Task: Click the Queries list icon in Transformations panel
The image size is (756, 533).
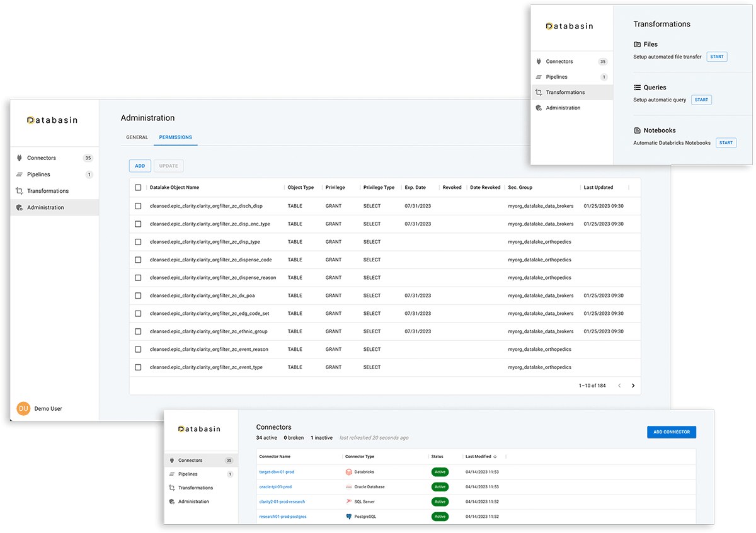Action: point(637,88)
